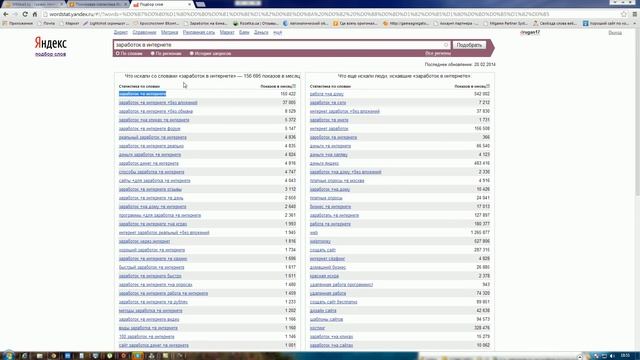
Task: Open '100 заработок в интернете' link
Action: coord(147,337)
